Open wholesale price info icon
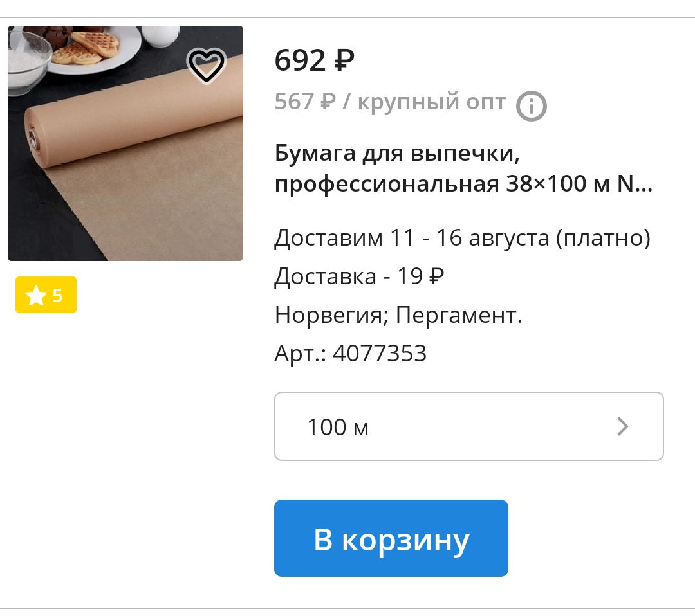 point(531,106)
